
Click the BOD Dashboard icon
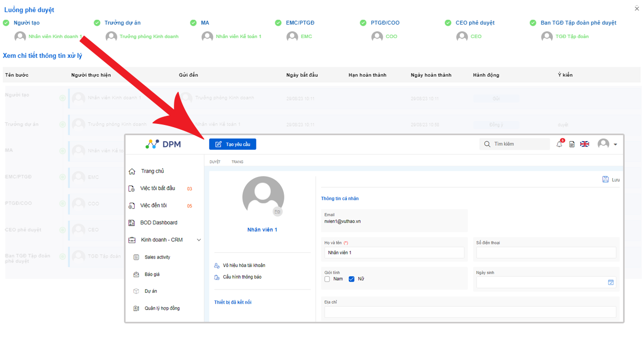tap(132, 223)
